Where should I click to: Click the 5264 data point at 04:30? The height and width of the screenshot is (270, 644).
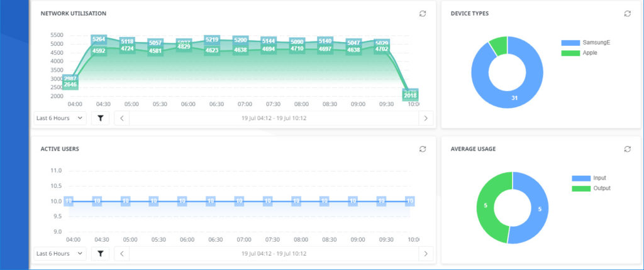(99, 40)
